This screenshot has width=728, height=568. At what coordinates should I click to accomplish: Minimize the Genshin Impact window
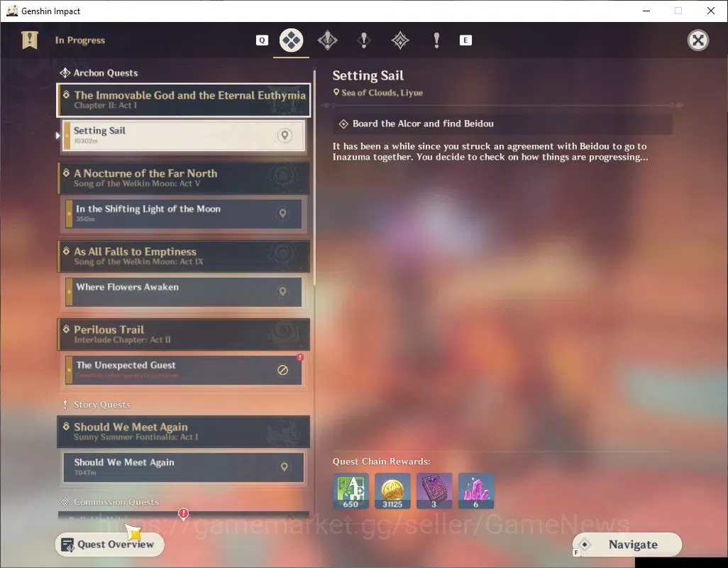pos(646,11)
